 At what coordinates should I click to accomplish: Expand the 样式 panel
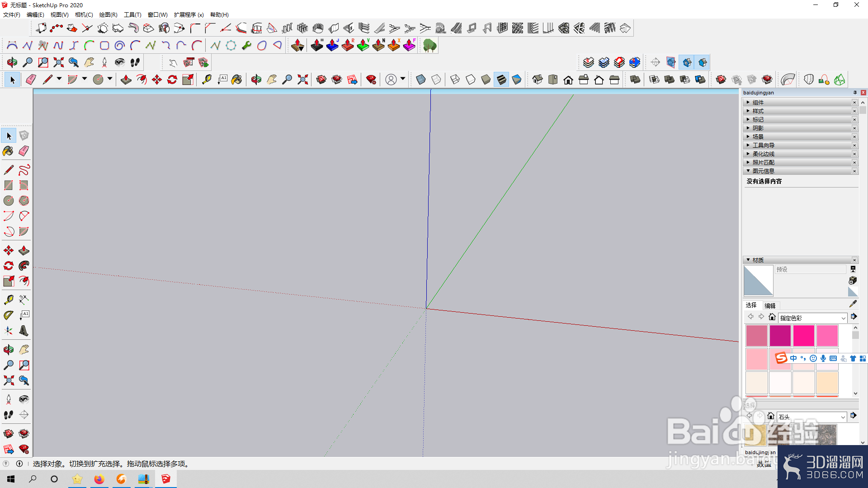point(798,111)
